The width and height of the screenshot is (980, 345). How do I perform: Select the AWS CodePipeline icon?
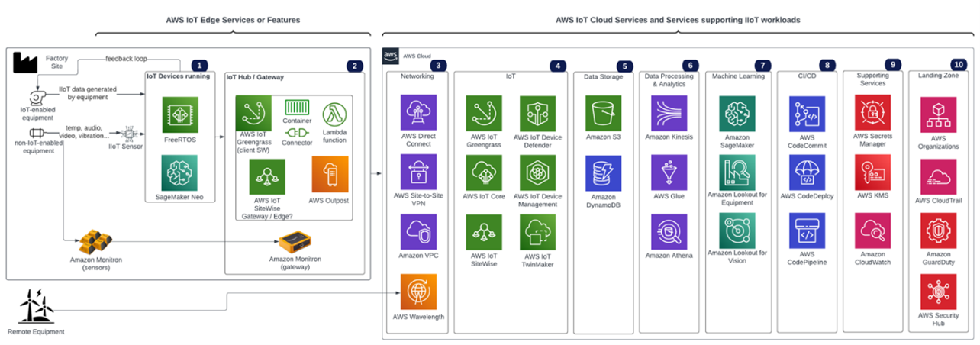(807, 232)
